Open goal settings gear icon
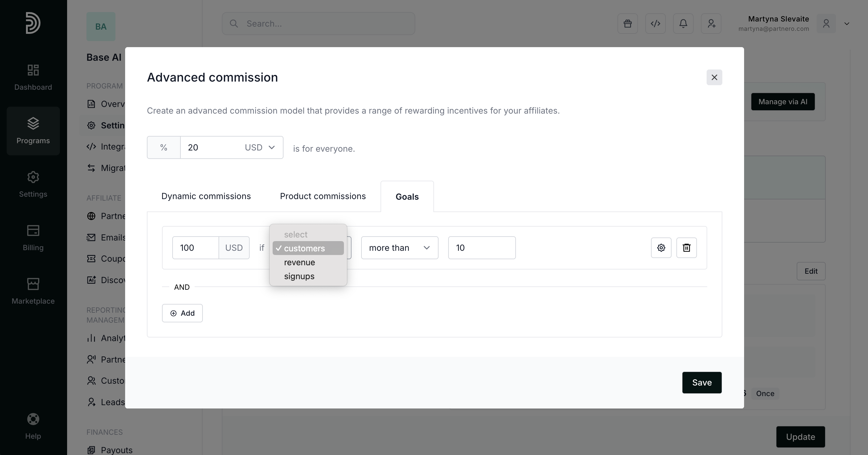Viewport: 868px width, 455px height. pos(661,248)
